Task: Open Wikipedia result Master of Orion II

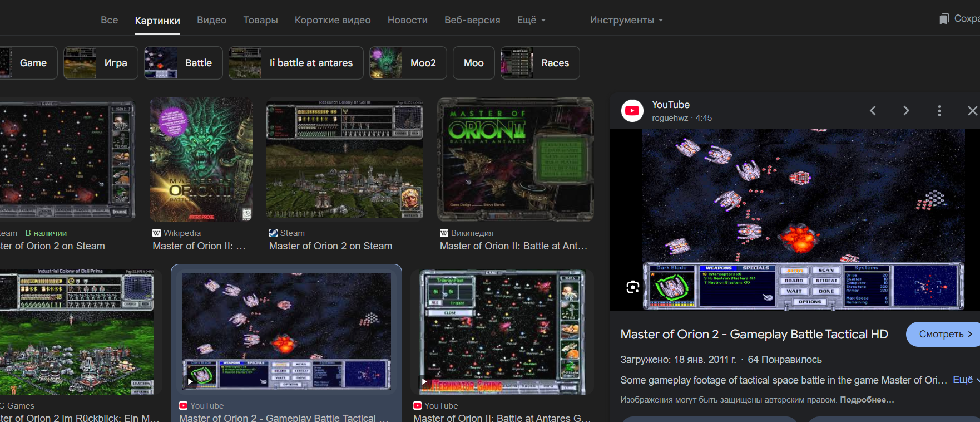Action: click(x=199, y=246)
